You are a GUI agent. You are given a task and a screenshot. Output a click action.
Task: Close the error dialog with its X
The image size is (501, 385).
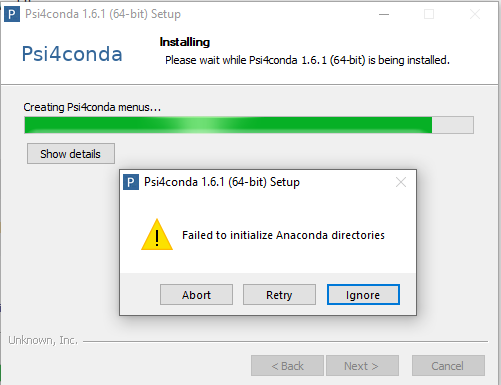pos(401,182)
